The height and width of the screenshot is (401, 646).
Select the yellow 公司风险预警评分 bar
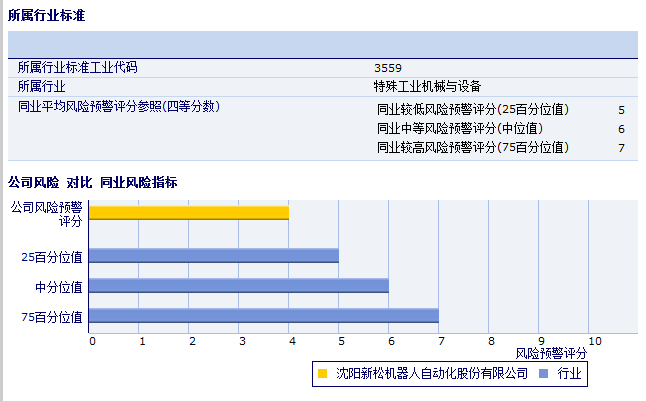pos(189,212)
